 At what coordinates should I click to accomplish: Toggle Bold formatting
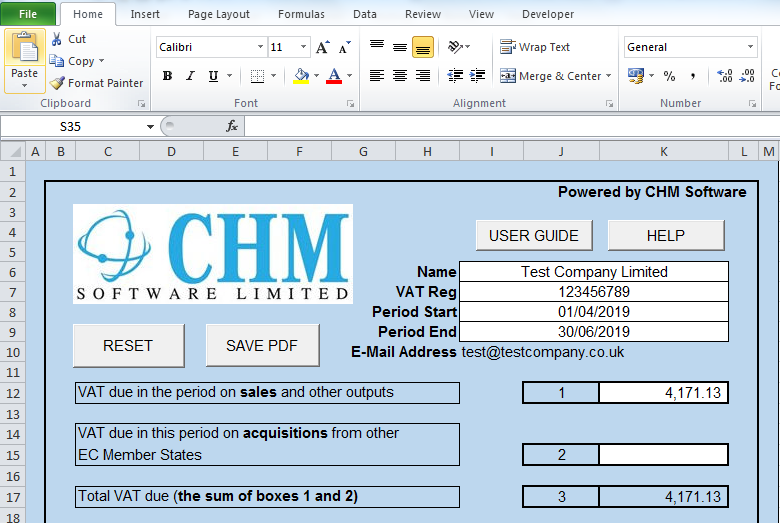pyautogui.click(x=167, y=76)
